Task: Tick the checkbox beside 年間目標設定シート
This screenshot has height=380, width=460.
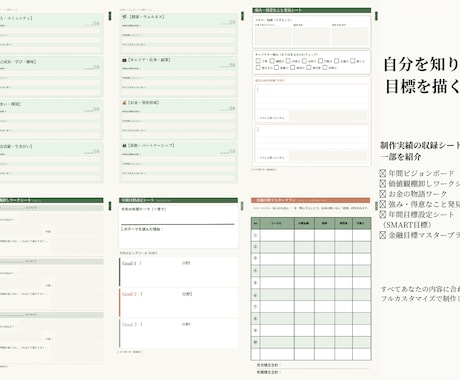Action: (383, 215)
